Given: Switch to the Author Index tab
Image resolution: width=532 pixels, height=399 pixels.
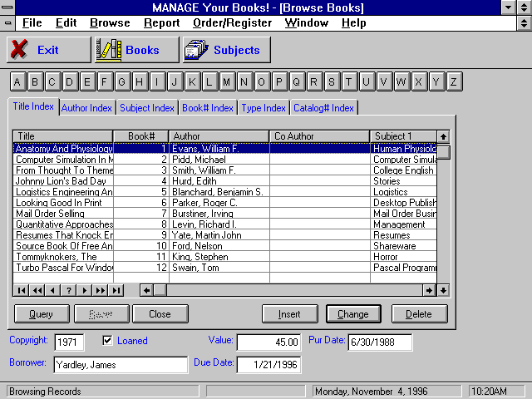Looking at the screenshot, I should click(x=86, y=108).
